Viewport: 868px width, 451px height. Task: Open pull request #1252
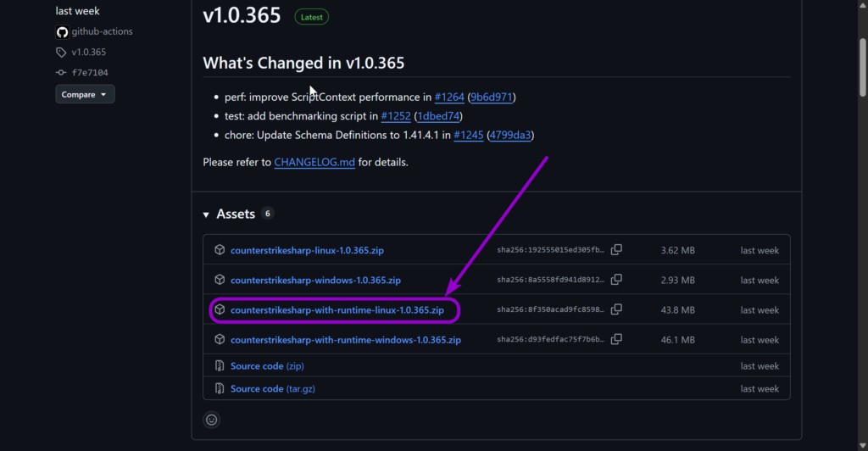[396, 116]
